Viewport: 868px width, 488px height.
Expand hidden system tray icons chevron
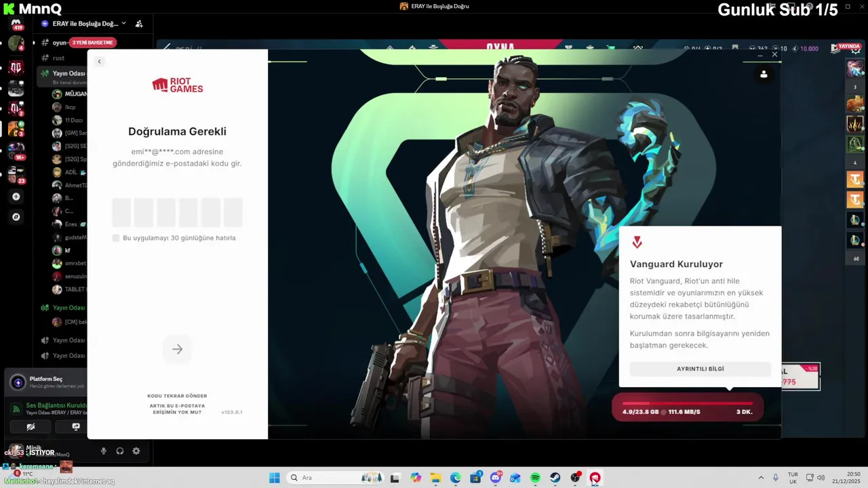coord(761,478)
